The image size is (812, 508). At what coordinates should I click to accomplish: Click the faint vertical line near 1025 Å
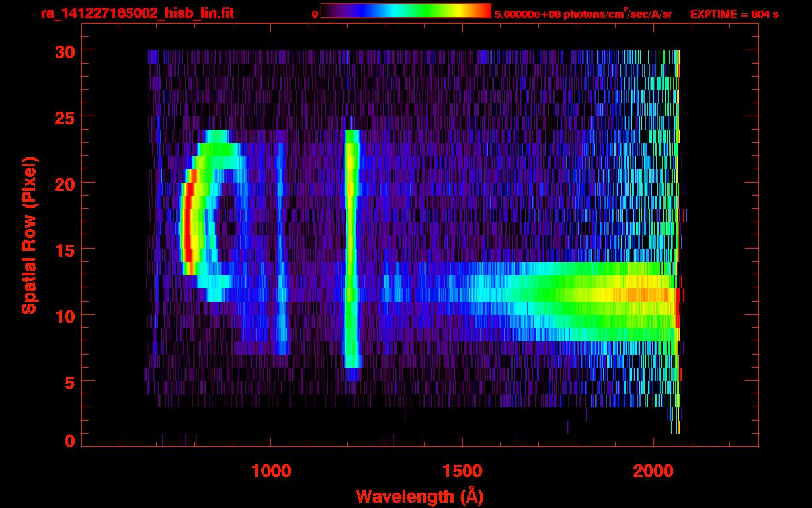(x=282, y=248)
